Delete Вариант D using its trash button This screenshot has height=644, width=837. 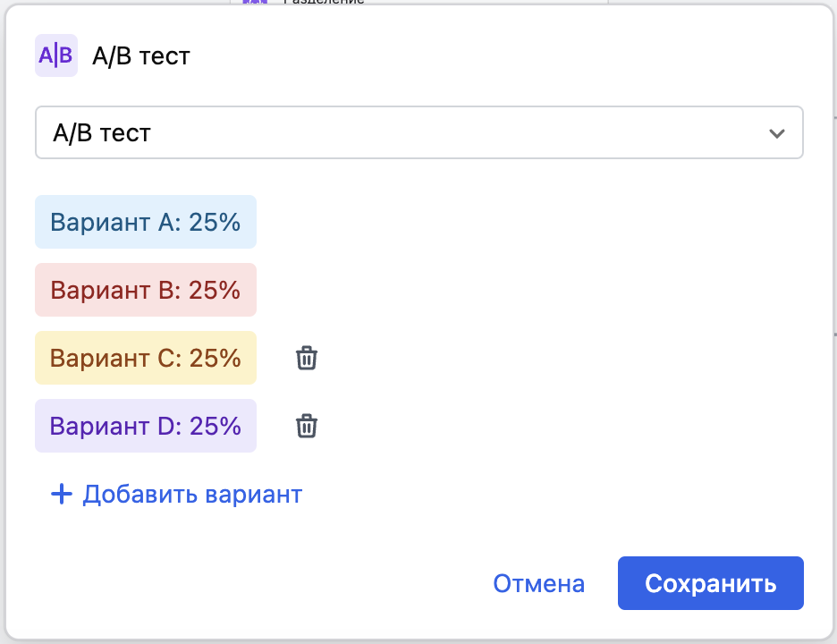point(306,427)
